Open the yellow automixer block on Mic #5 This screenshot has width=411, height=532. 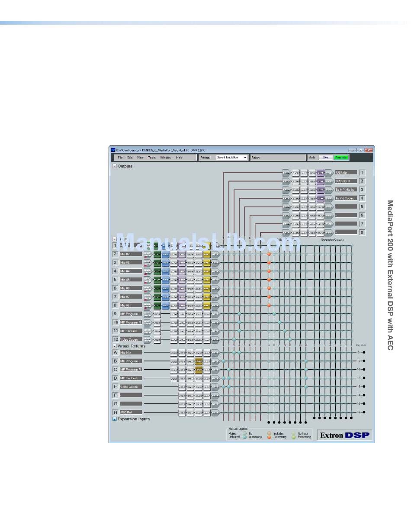(x=207, y=280)
